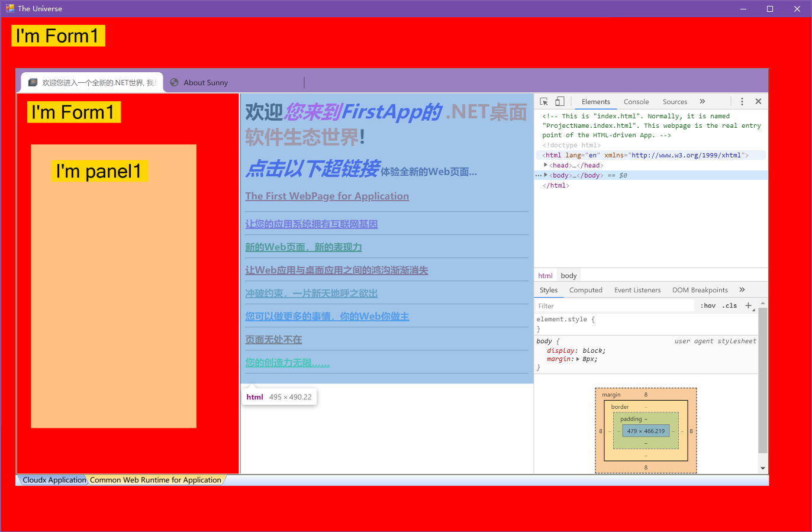
Task: Expand the margin property triangle
Action: coord(578,359)
